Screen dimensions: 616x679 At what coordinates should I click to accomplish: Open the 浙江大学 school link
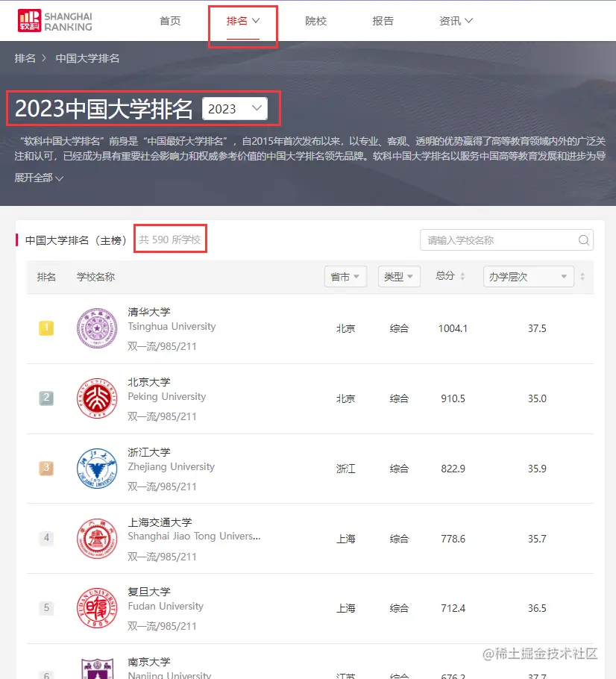149,452
